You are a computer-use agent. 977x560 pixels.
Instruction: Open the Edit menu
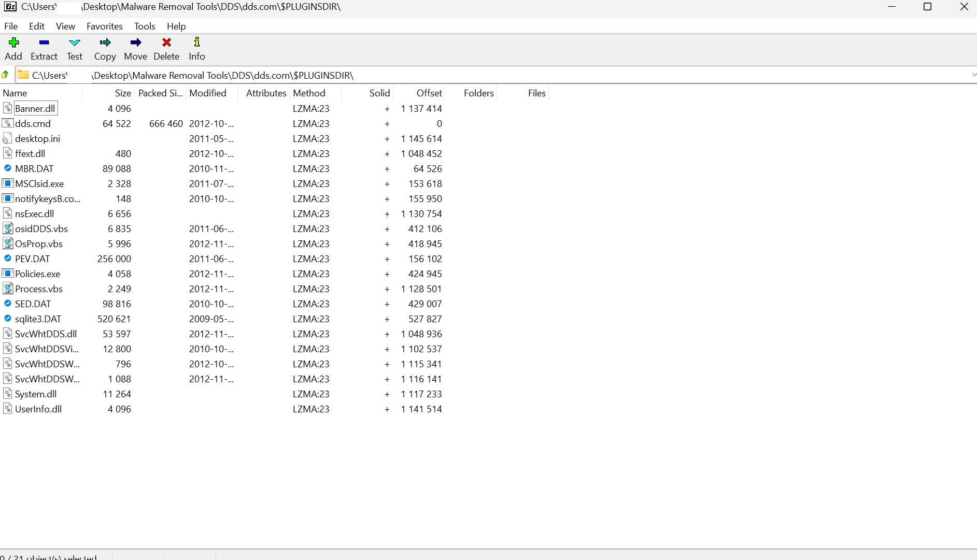point(37,26)
